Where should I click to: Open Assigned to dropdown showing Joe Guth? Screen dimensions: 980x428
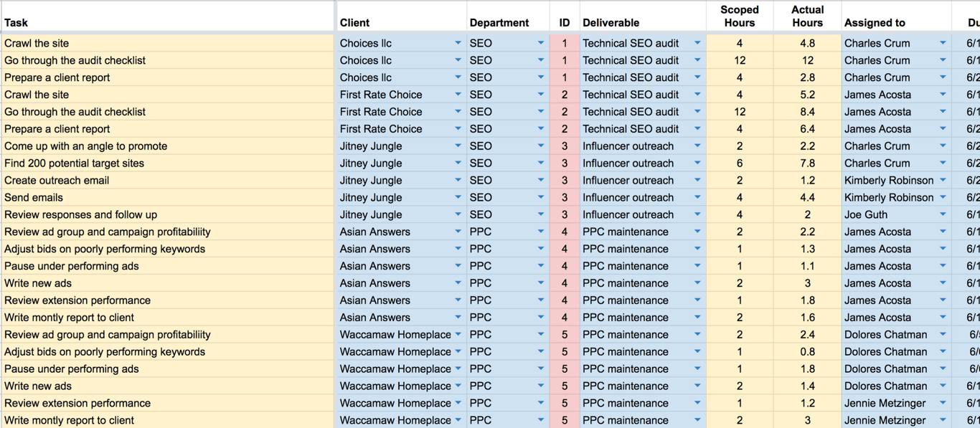pyautogui.click(x=943, y=214)
